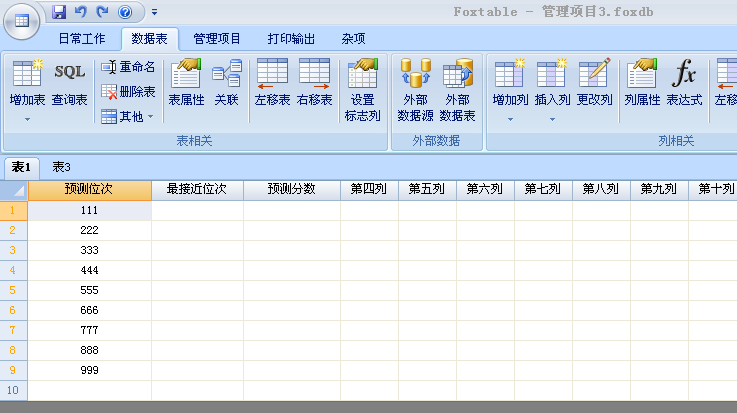Open the help question mark icon
737x413 pixels.
pyautogui.click(x=125, y=12)
